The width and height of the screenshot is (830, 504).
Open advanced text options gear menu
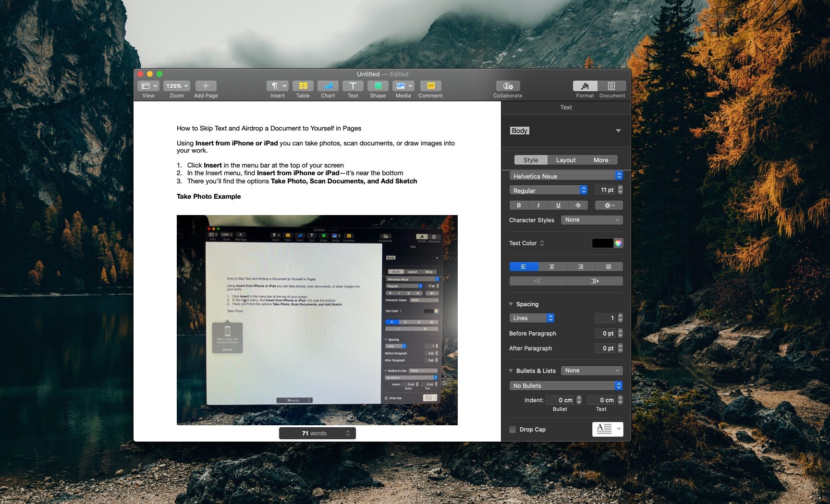(609, 205)
